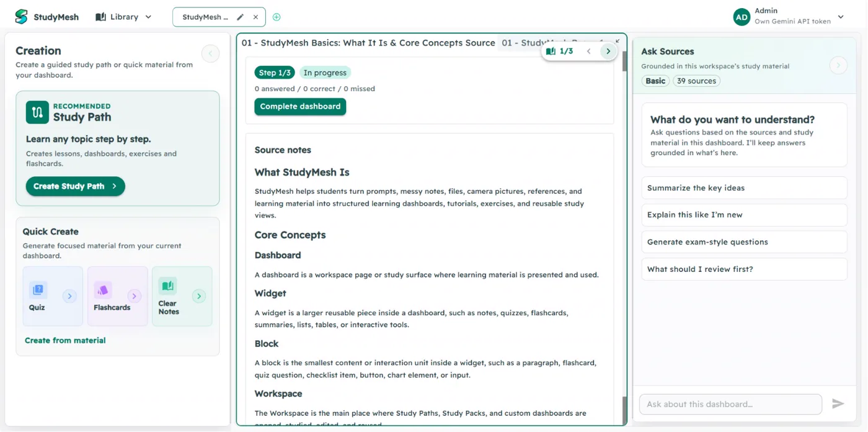Click the AD user avatar
Image resolution: width=868 pixels, height=432 pixels.
click(x=742, y=17)
